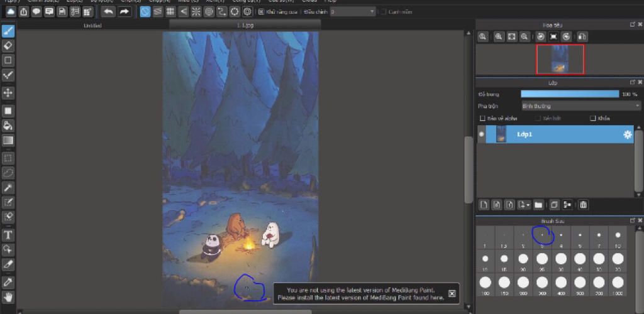Click the Redo arrow in toolbar
The height and width of the screenshot is (314, 644).
[124, 12]
